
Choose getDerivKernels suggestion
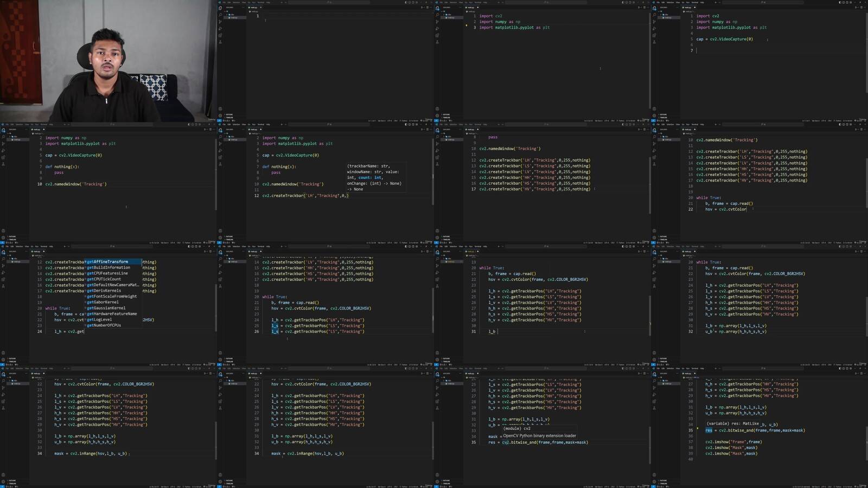[x=113, y=291]
